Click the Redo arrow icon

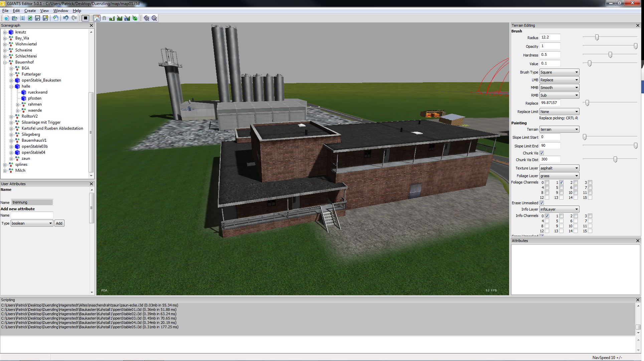pos(74,18)
